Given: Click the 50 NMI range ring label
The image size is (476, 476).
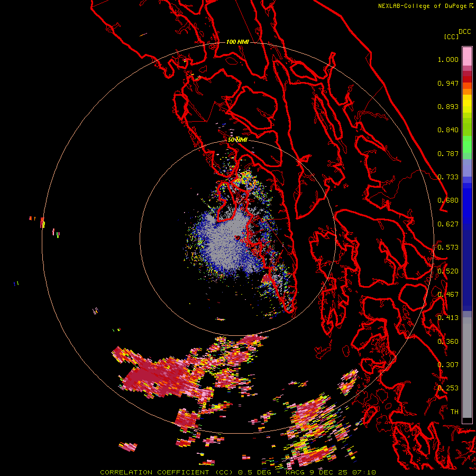Looking at the screenshot, I should (237, 140).
